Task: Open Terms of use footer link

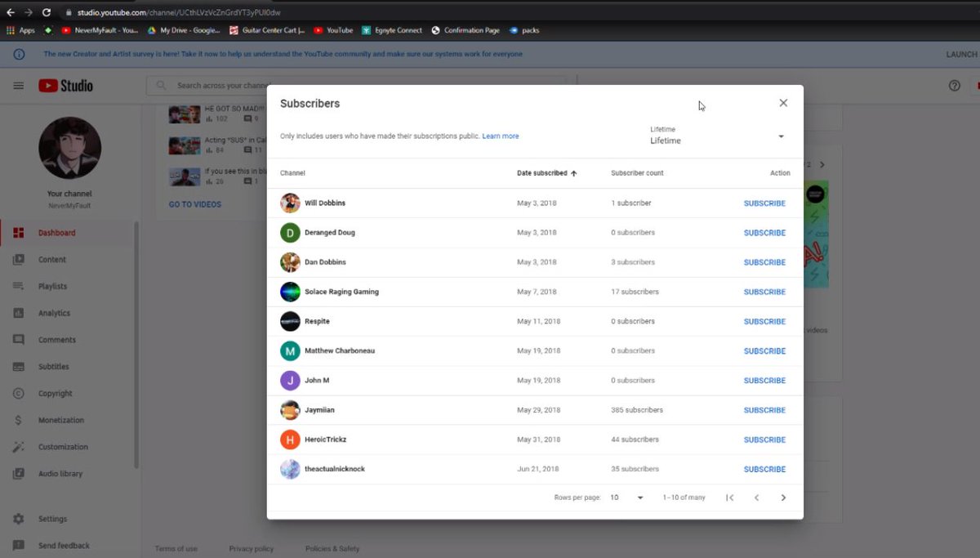Action: click(176, 549)
